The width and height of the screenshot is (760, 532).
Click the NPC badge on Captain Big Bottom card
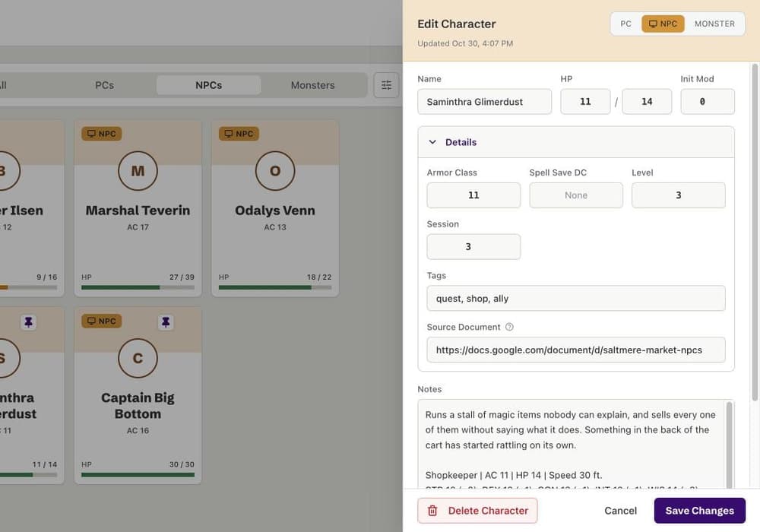click(x=102, y=321)
